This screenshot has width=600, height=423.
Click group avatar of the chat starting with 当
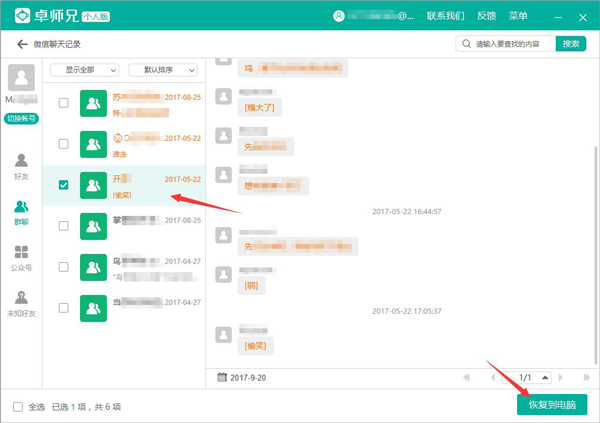[93, 308]
